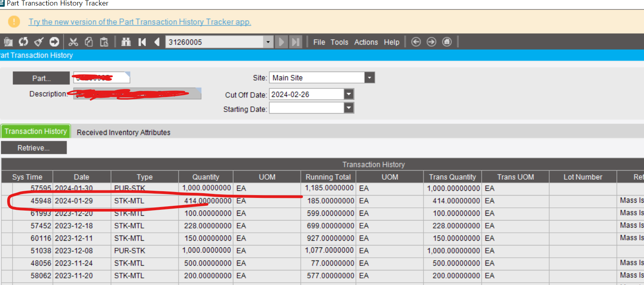Click the Forward navigation circle icon

pyautogui.click(x=431, y=42)
